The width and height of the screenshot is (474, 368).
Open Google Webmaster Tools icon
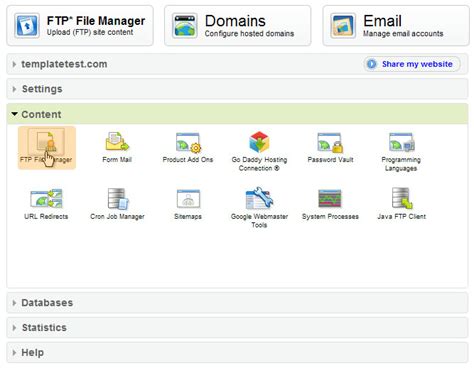pos(259,198)
